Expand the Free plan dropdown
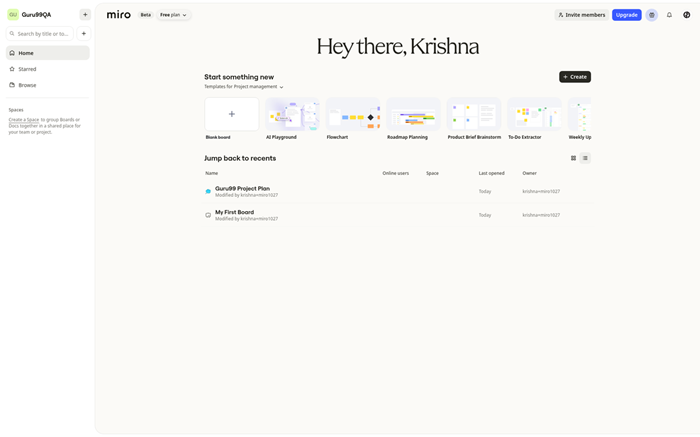This screenshot has width=700, height=437. point(173,15)
